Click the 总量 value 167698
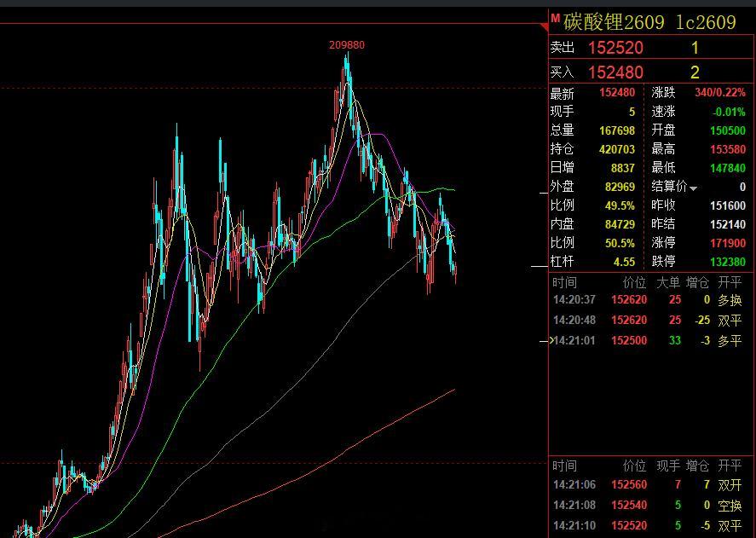Viewport: 756px width, 538px height. tap(617, 130)
